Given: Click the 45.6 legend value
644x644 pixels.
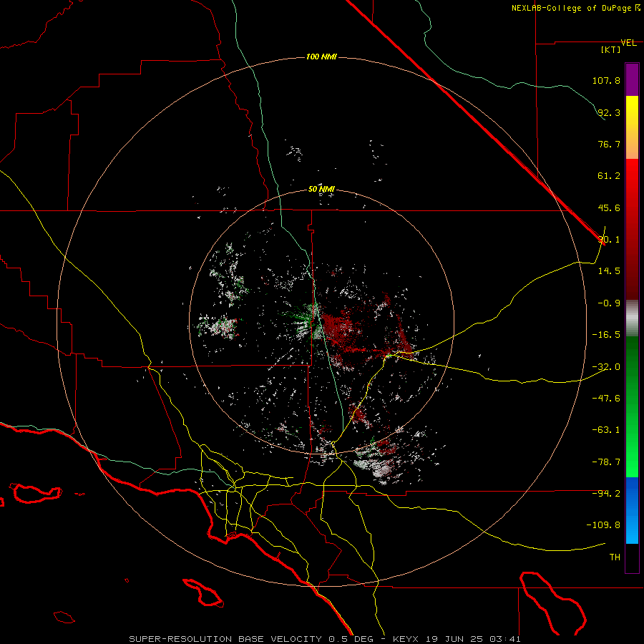Looking at the screenshot, I should (x=608, y=208).
